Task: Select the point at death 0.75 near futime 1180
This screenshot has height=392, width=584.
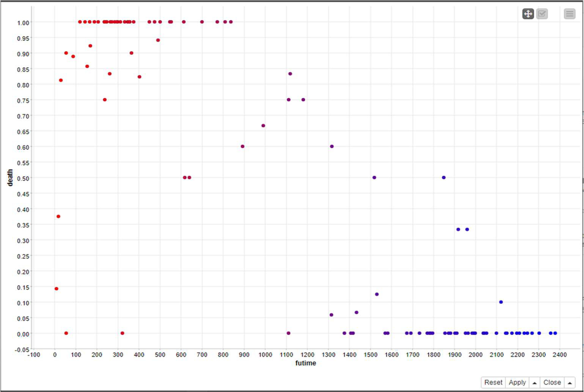Action: pyautogui.click(x=303, y=100)
